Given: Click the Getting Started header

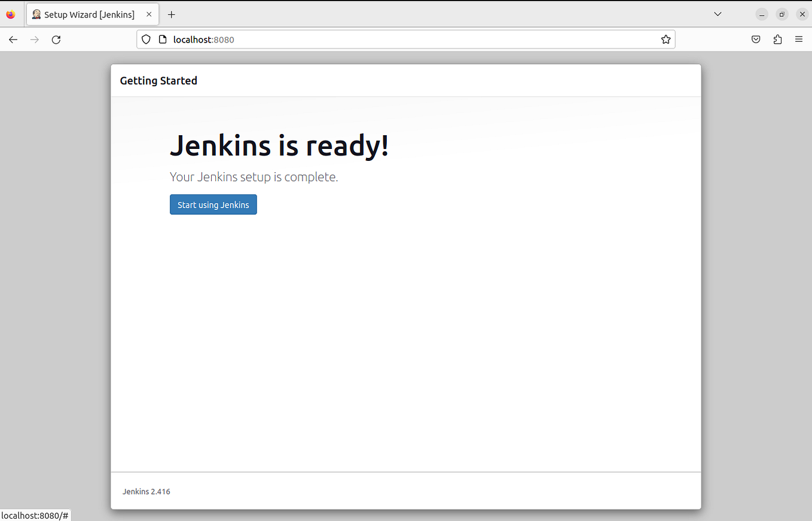Looking at the screenshot, I should tap(158, 80).
